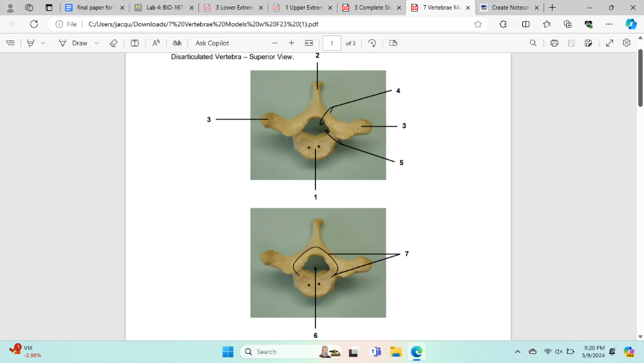Toggle the Draw tool on
Viewport: 644px width, 363px height.
[x=73, y=43]
